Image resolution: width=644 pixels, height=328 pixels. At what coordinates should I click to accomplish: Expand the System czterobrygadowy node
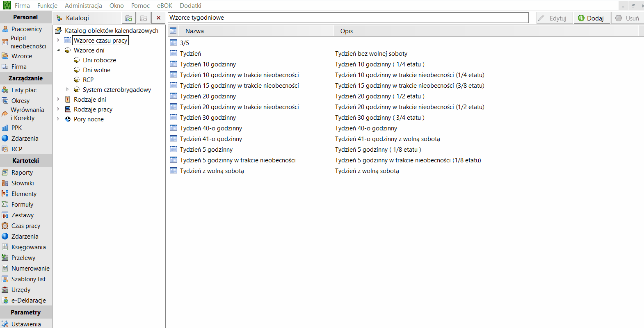(67, 89)
